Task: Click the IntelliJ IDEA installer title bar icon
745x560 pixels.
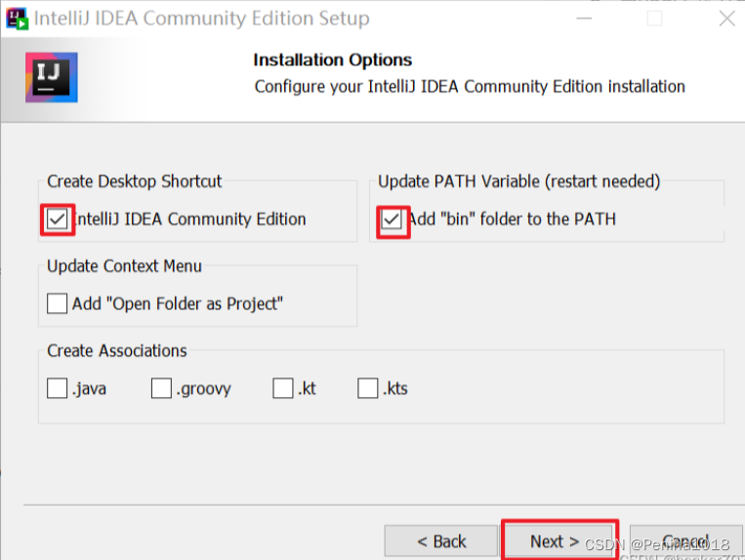Action: click(18, 19)
